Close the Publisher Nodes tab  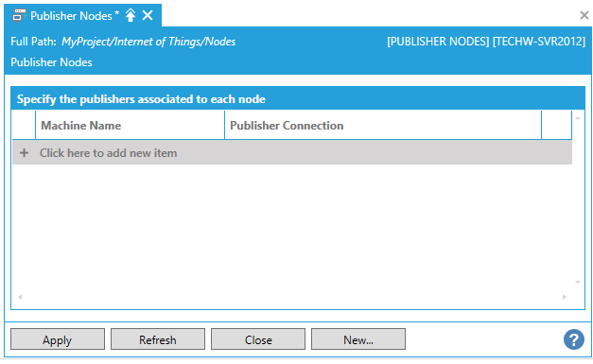click(x=148, y=15)
